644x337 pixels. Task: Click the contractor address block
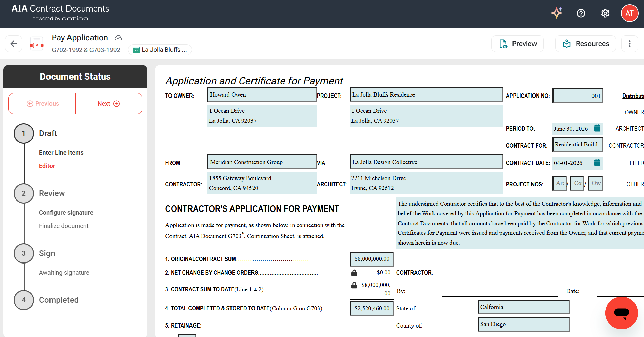(262, 183)
